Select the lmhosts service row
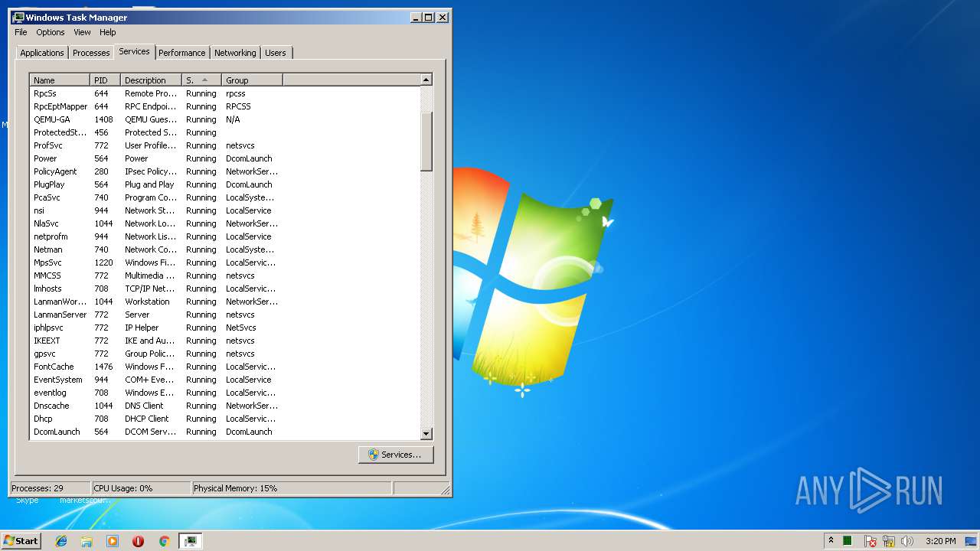Viewport: 980px width, 551px height. [x=225, y=289]
